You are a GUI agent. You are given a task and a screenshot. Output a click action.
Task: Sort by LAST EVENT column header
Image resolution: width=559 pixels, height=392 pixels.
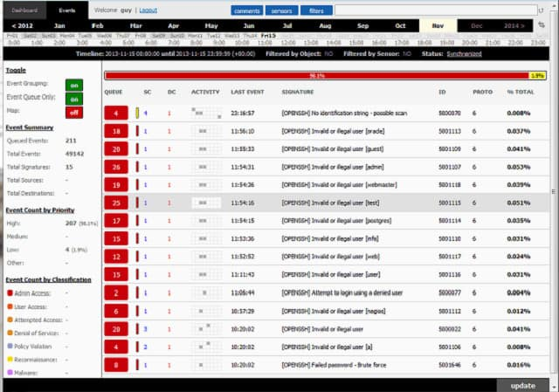point(247,92)
